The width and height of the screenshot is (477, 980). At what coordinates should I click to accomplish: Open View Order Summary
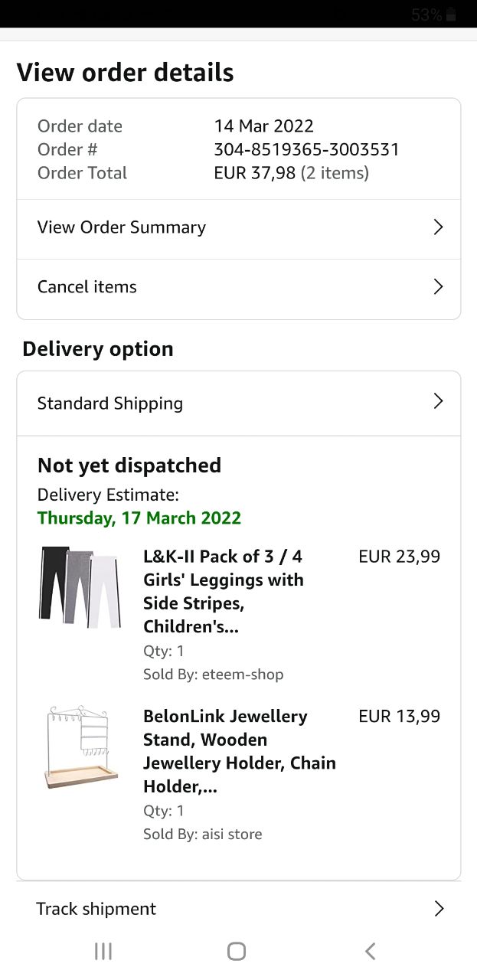[122, 227]
